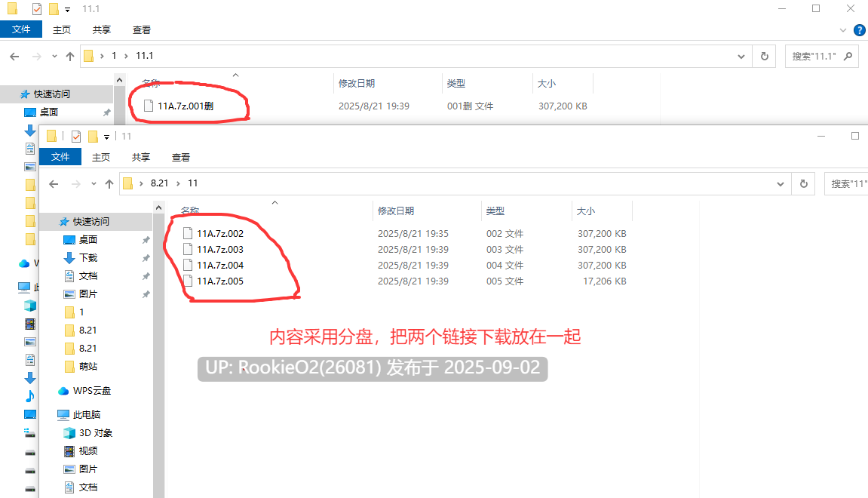Unpin 下载 pin icon in 11 window sidebar
868x498 pixels.
coord(146,258)
